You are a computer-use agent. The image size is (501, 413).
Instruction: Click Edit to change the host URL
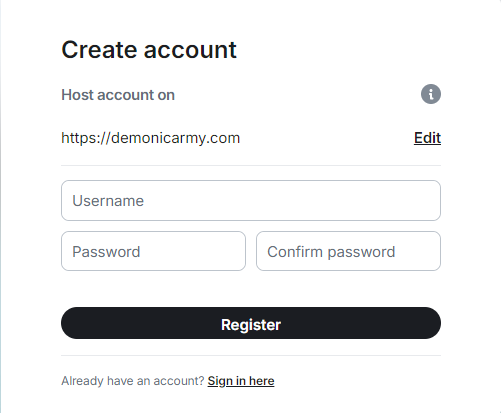click(427, 138)
